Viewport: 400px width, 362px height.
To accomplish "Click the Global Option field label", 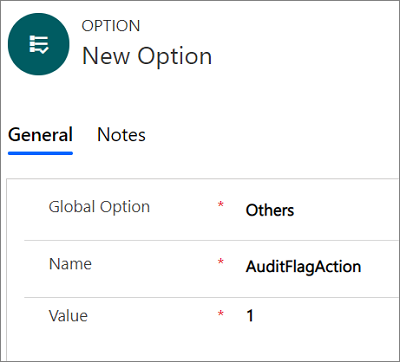I will pyautogui.click(x=99, y=207).
